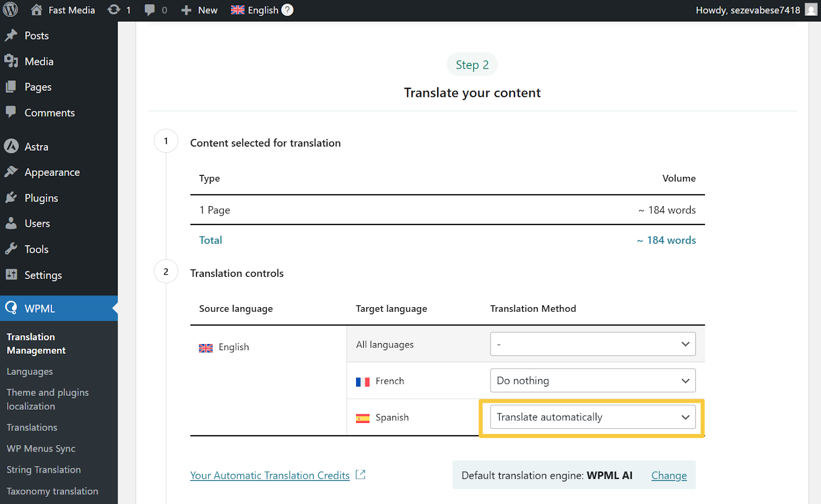The width and height of the screenshot is (821, 504).
Task: Click the comments bubble icon in admin bar
Action: (150, 10)
